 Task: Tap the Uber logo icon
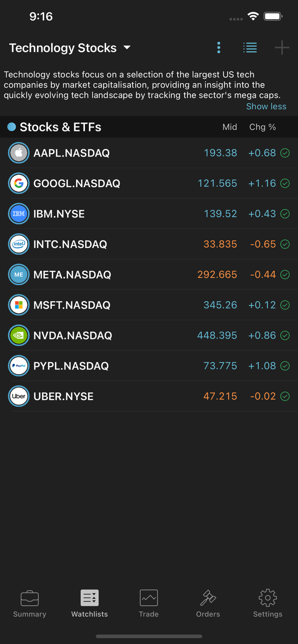[19, 396]
